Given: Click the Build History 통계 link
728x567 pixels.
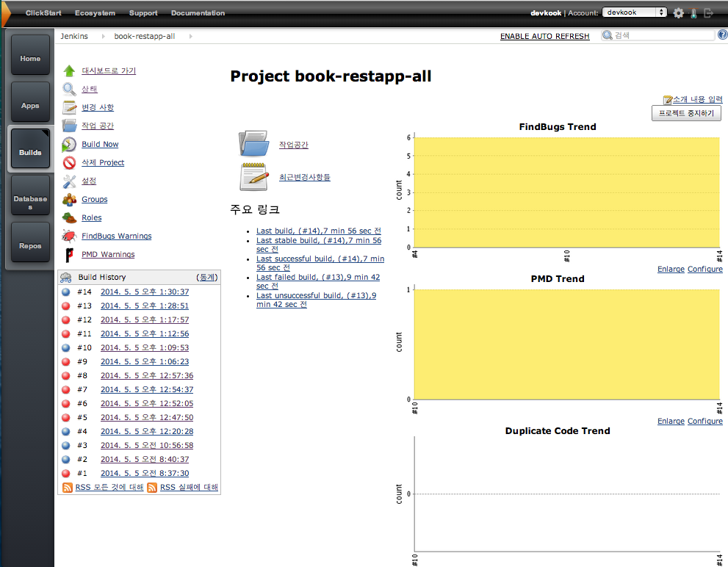Looking at the screenshot, I should [x=207, y=277].
